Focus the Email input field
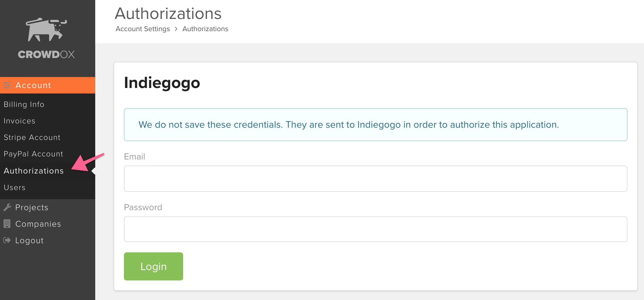The height and width of the screenshot is (300, 644). 375,179
